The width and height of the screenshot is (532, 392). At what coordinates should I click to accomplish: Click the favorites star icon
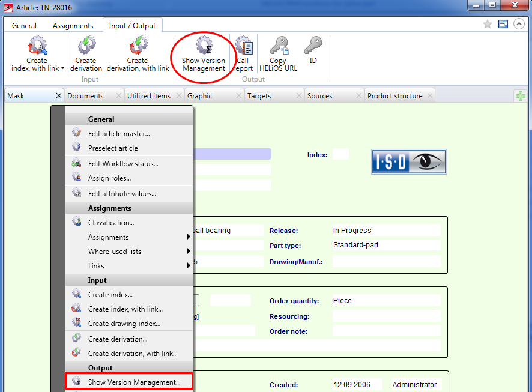tap(488, 25)
